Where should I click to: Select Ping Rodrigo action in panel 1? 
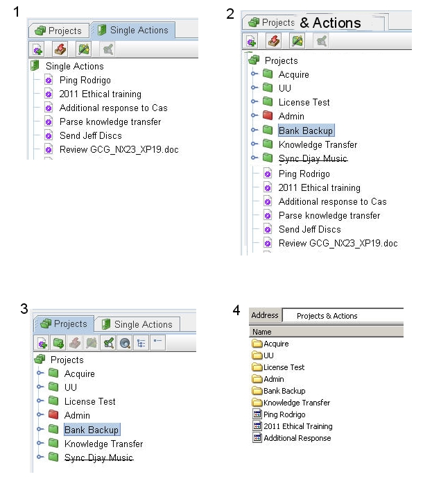tap(85, 80)
